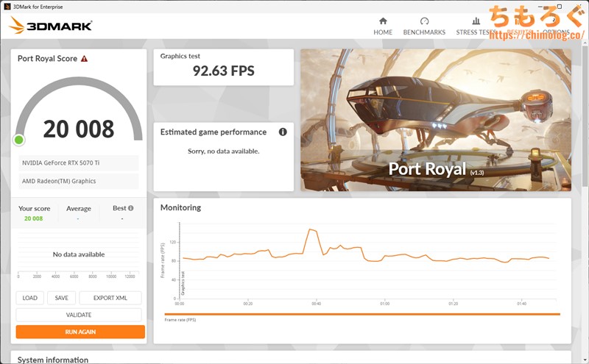Viewport: 589px width, 364px height.
Task: Click the Monitoring panel heading
Action: pos(180,207)
